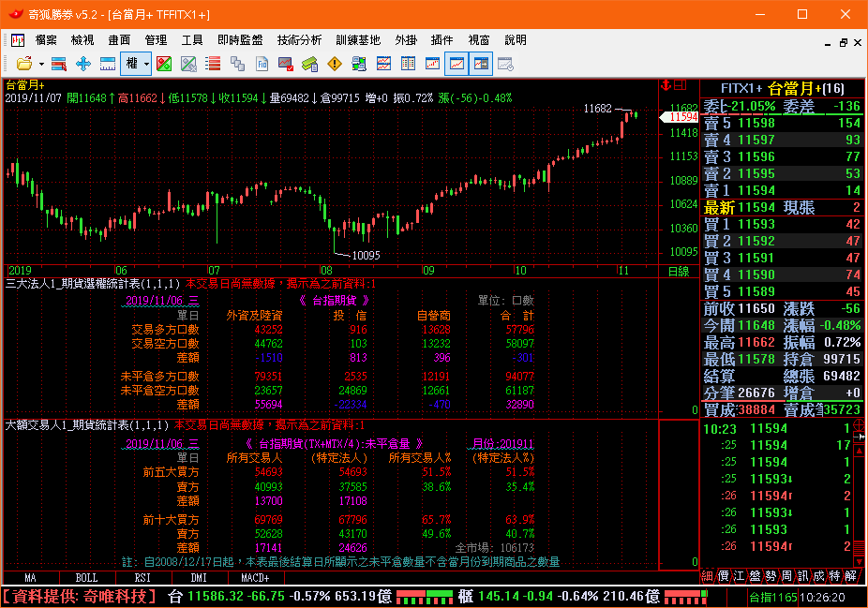868x608 pixels.
Task: Toggle the chart with side panel button
Action: tap(481, 64)
